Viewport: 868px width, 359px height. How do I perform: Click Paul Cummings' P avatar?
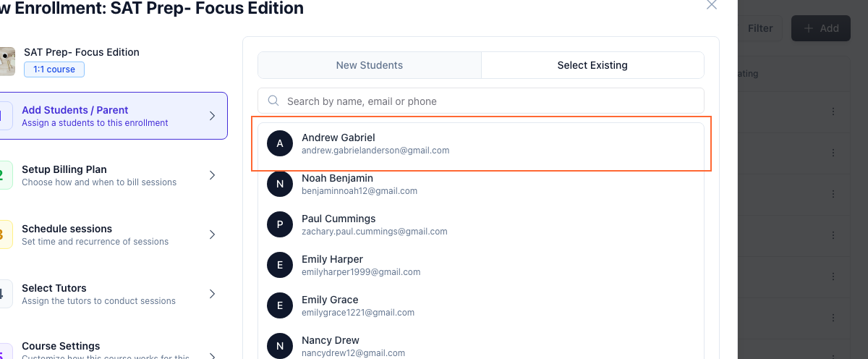click(280, 224)
